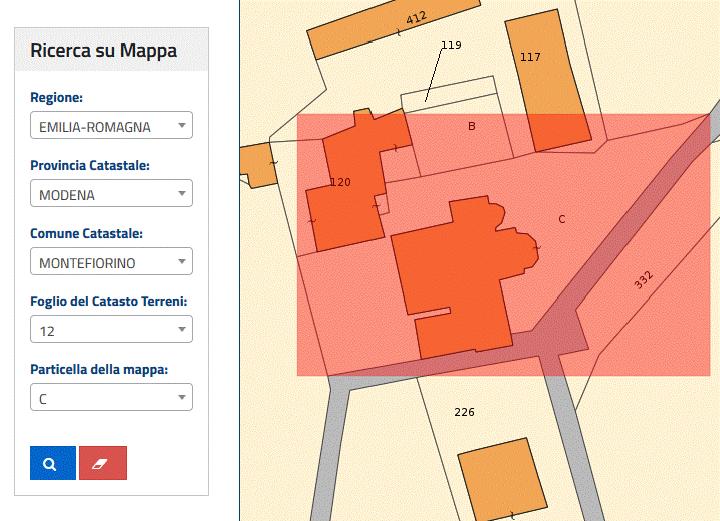Open the Regione dropdown showing EMILIA-ROMAGNA
The width and height of the screenshot is (720, 521).
coord(111,125)
